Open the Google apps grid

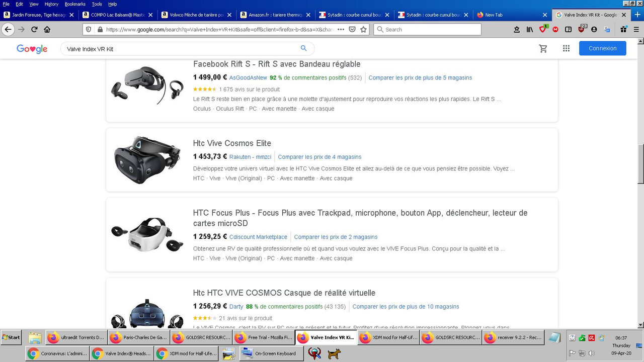pos(566,48)
